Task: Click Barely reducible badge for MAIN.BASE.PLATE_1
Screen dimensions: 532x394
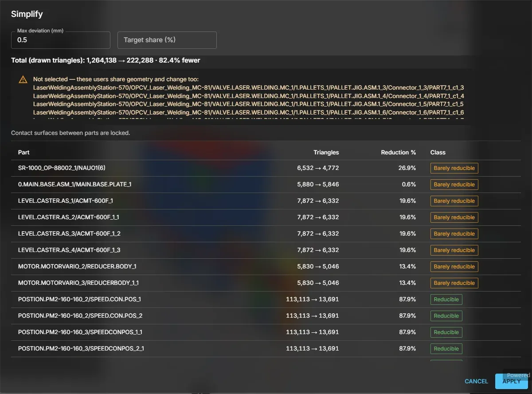Action: point(454,185)
